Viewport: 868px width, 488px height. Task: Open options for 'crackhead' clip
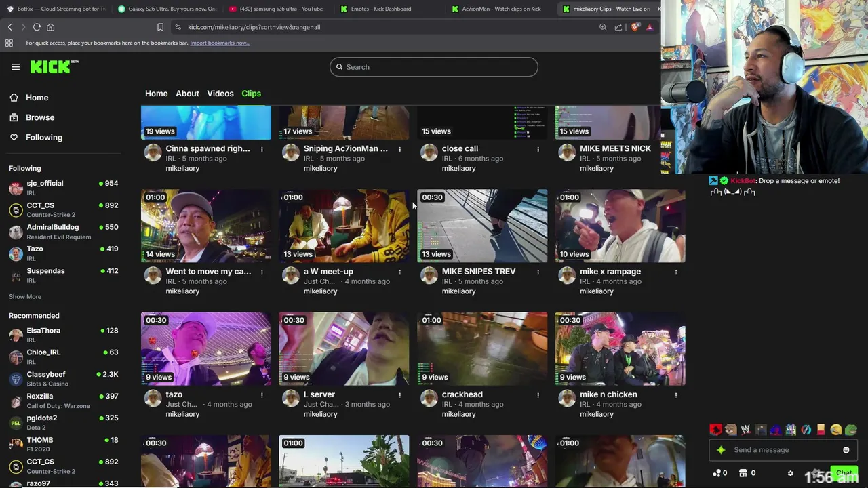[x=538, y=394]
